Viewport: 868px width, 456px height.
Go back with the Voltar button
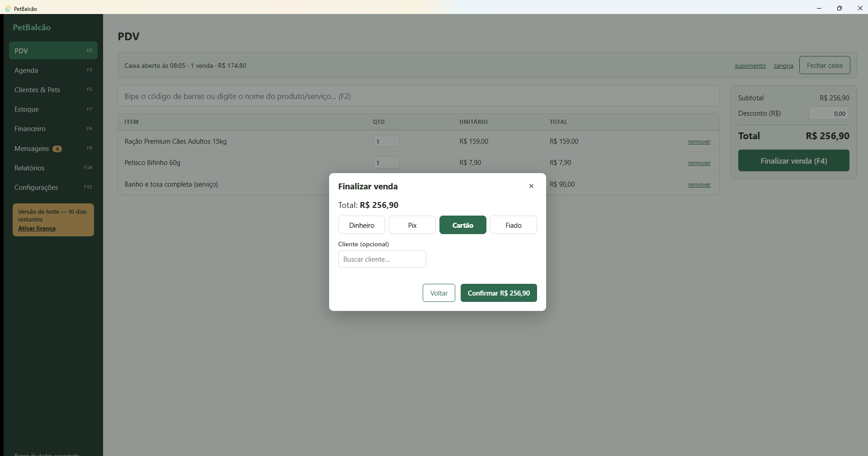tap(439, 293)
